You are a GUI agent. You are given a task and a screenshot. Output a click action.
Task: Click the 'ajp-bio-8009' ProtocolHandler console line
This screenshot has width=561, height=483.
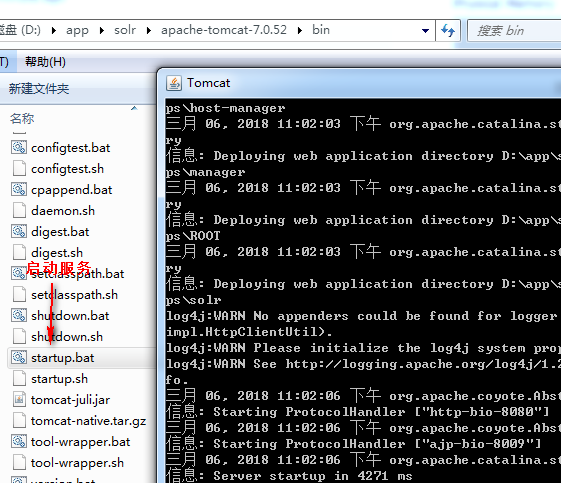click(353, 444)
